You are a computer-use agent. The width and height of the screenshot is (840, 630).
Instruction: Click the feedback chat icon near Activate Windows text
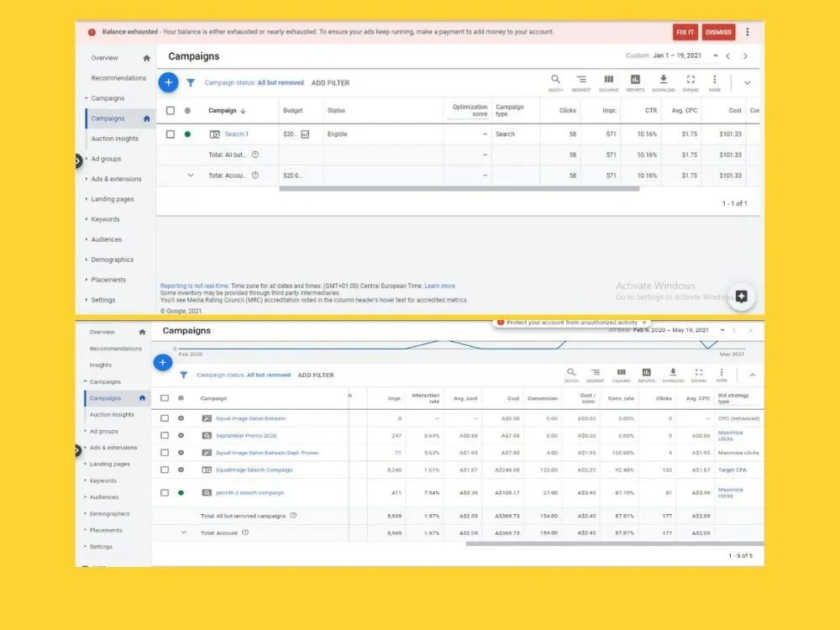tap(742, 297)
